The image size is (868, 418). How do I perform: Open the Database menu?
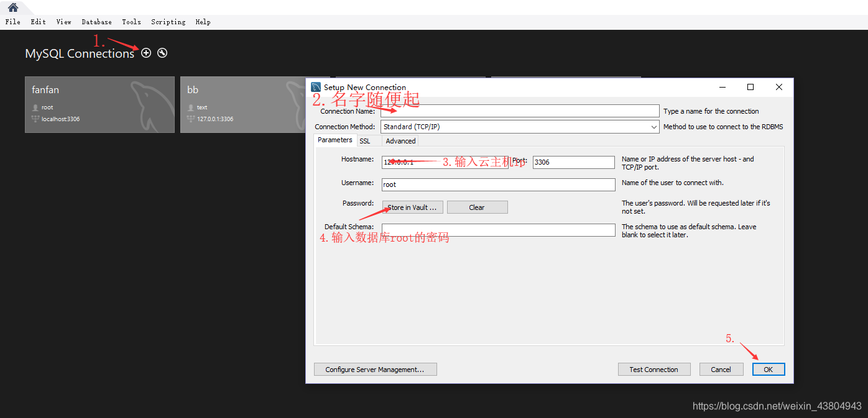click(x=97, y=22)
